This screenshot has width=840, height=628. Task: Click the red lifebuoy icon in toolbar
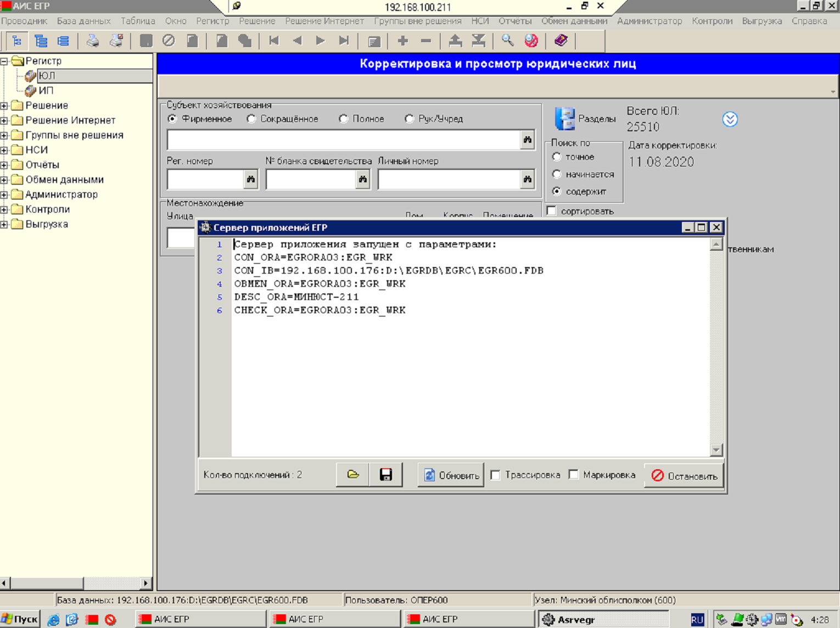(531, 41)
